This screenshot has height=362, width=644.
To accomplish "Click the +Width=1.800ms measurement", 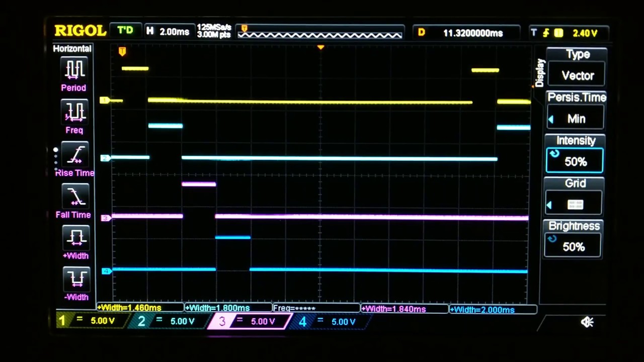I will 228,308.
